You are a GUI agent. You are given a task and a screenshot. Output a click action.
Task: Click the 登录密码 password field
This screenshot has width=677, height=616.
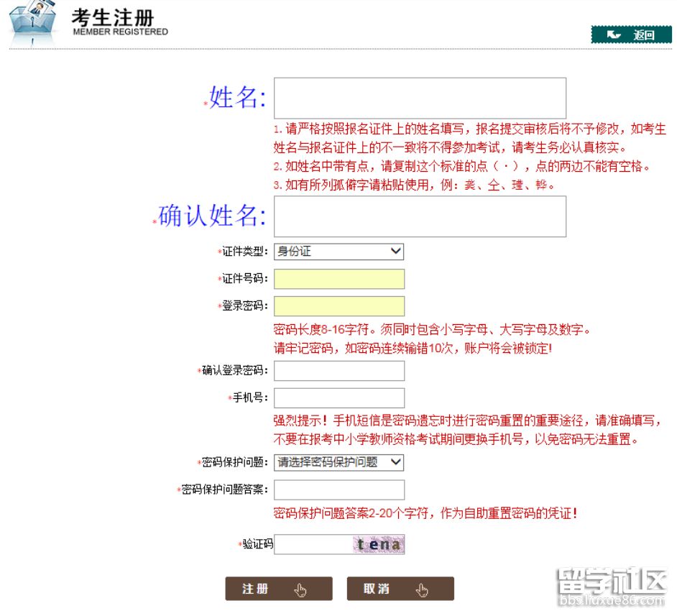point(339,306)
